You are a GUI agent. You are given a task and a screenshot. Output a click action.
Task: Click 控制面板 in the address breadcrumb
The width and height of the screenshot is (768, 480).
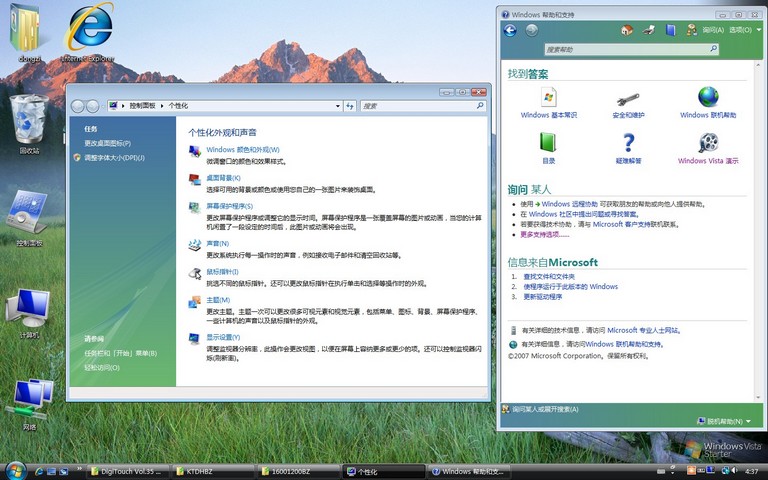(x=143, y=106)
